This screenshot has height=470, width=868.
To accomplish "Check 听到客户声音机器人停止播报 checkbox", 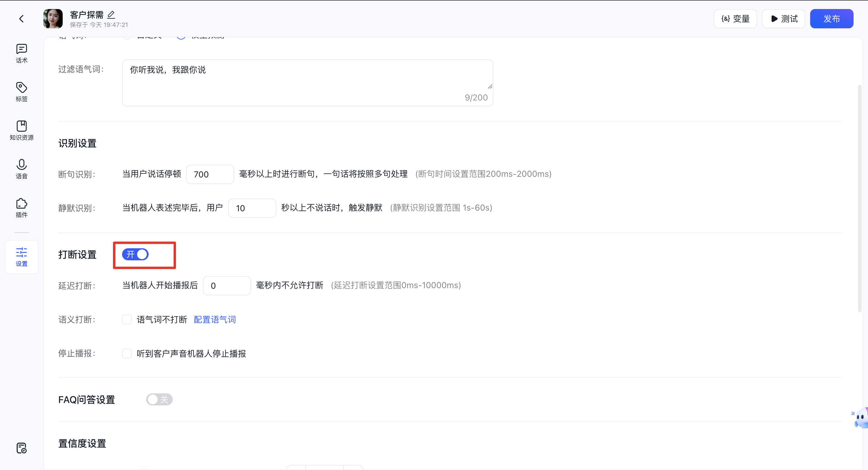I will coord(127,354).
